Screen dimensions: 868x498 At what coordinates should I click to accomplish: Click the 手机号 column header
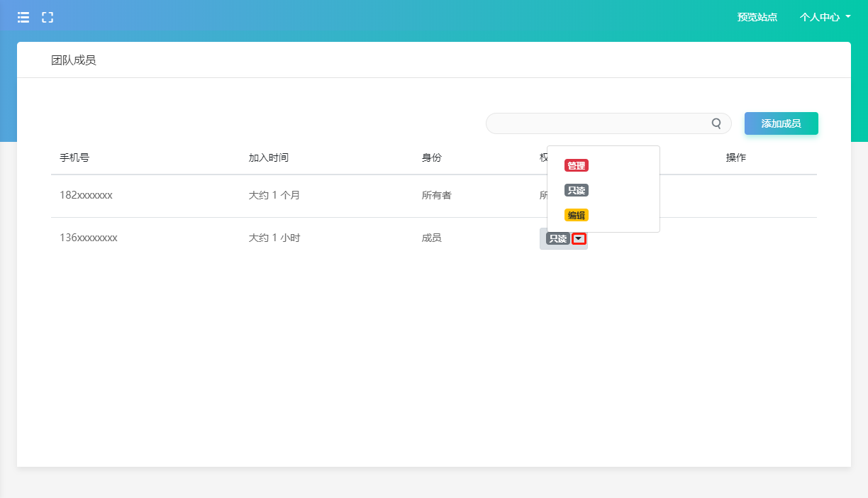(74, 157)
